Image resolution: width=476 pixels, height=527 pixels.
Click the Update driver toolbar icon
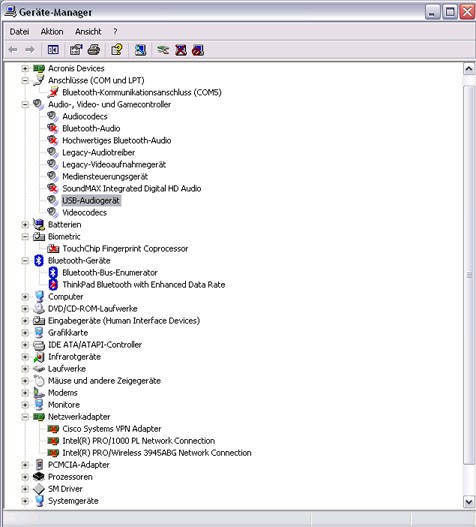(x=163, y=50)
